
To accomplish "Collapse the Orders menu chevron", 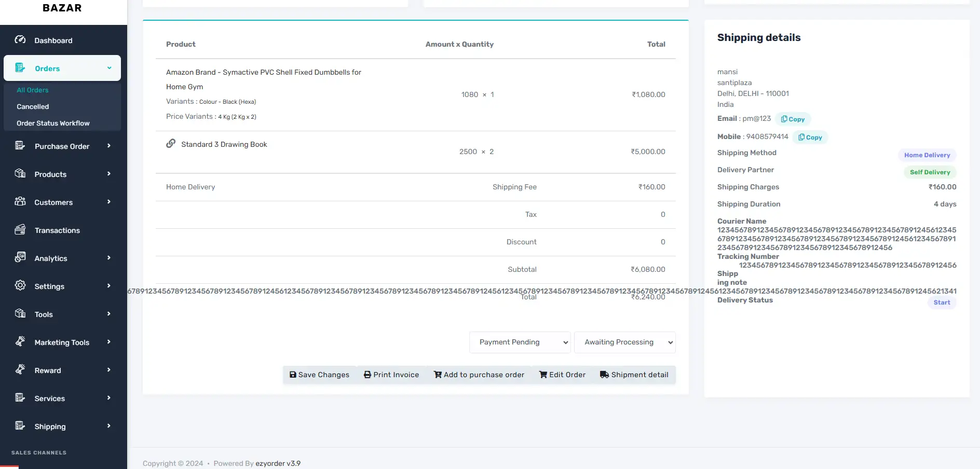I will pos(109,68).
